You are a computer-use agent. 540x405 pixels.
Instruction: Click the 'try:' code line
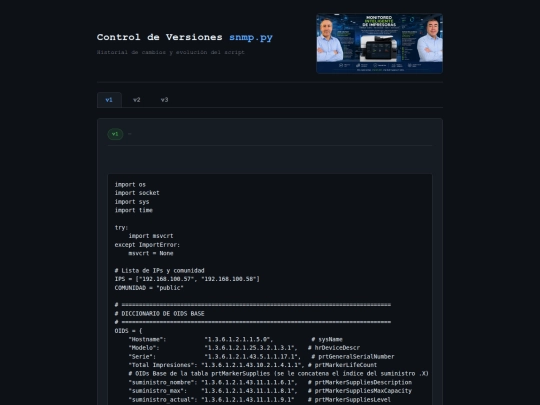(121, 228)
